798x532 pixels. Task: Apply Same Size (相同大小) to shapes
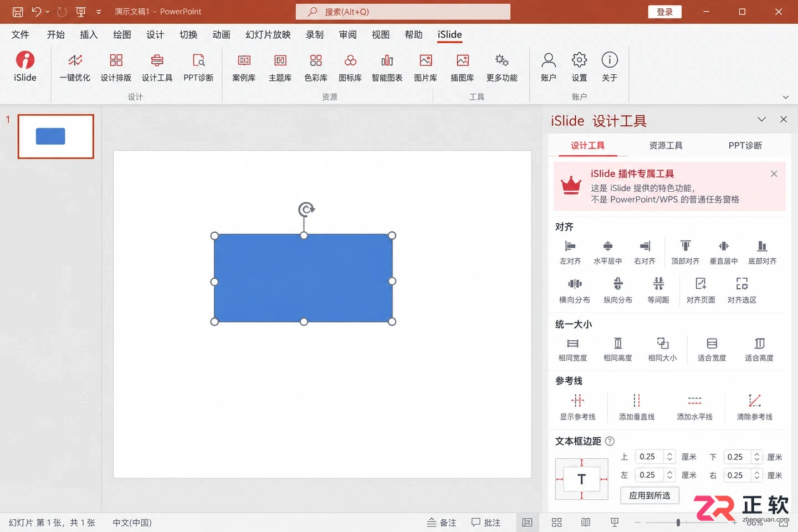click(x=663, y=349)
